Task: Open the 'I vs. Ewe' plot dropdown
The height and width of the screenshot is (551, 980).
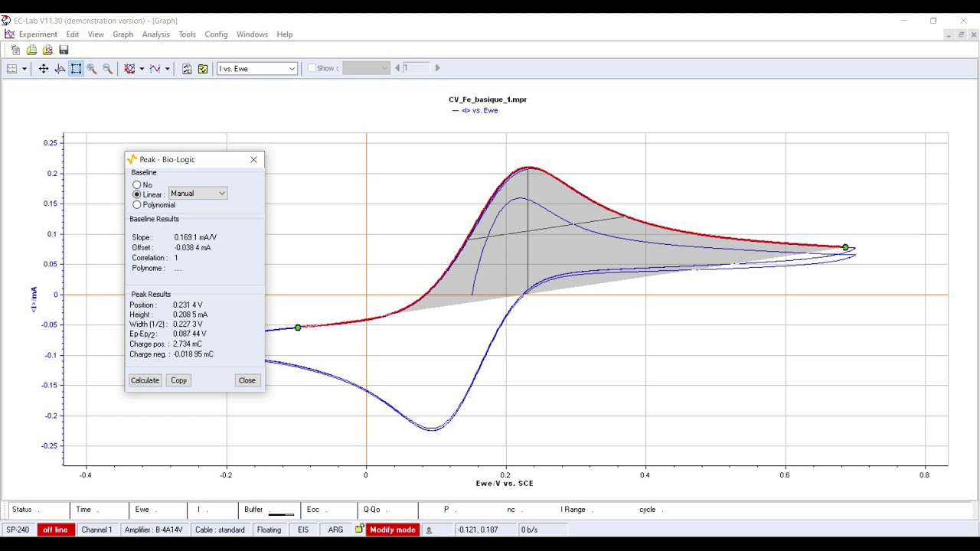Action: [x=257, y=69]
